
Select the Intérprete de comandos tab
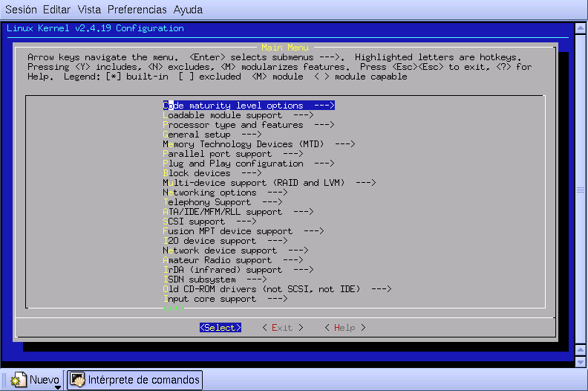click(x=135, y=380)
